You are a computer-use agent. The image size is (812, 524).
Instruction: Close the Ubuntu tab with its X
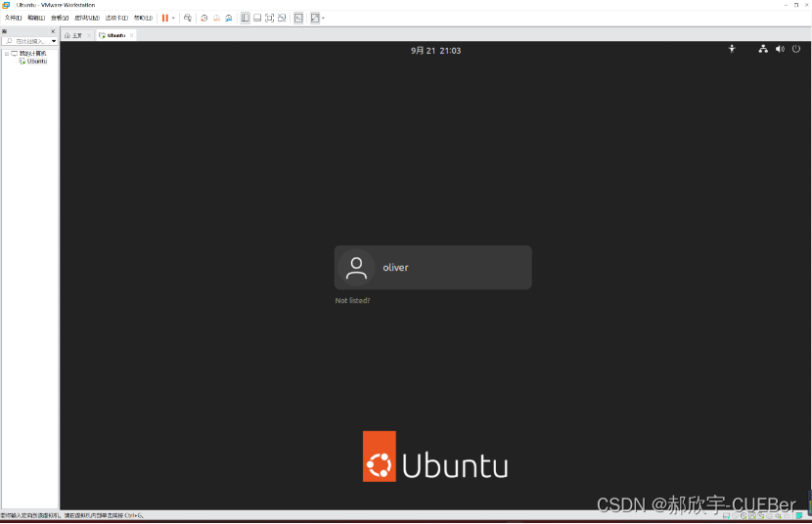coord(131,36)
